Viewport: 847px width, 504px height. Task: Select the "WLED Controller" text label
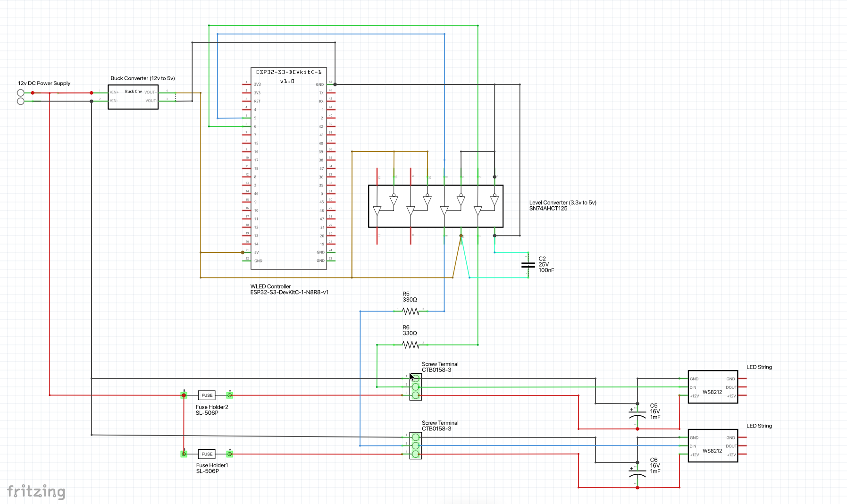[270, 286]
